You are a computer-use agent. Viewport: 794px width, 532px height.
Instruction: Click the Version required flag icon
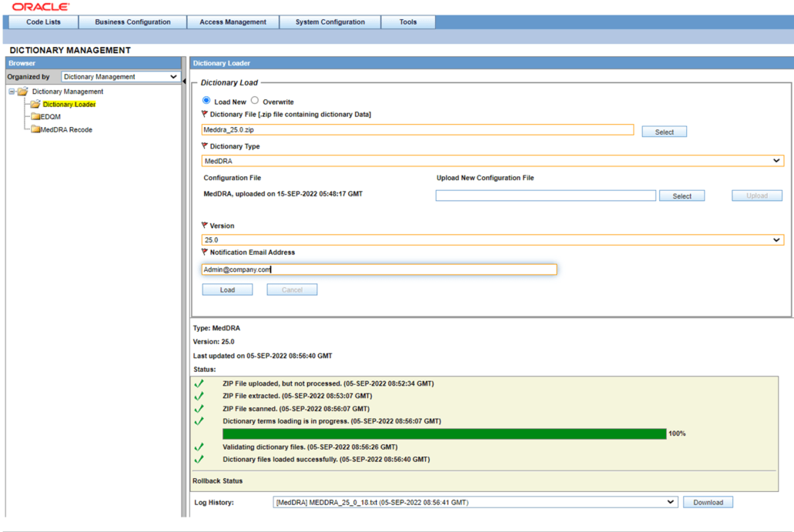coord(205,226)
